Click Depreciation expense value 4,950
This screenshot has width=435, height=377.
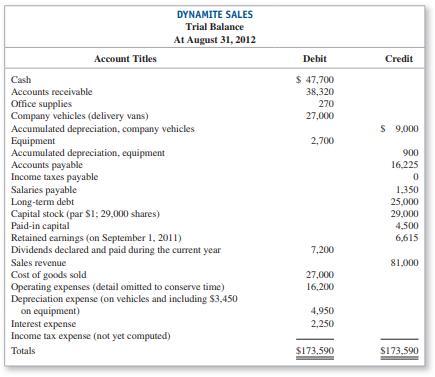tap(322, 311)
